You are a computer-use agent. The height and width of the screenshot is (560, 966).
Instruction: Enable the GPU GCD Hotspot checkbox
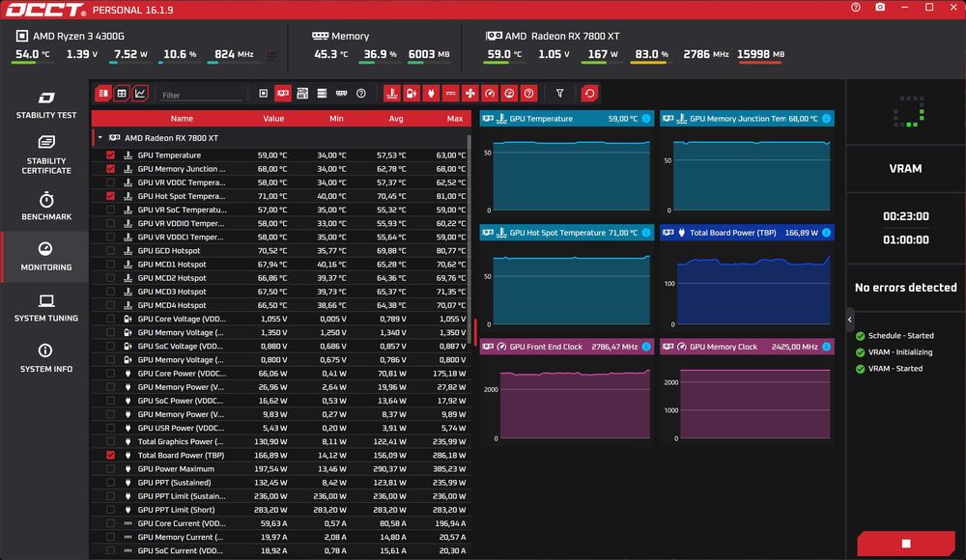tap(110, 251)
